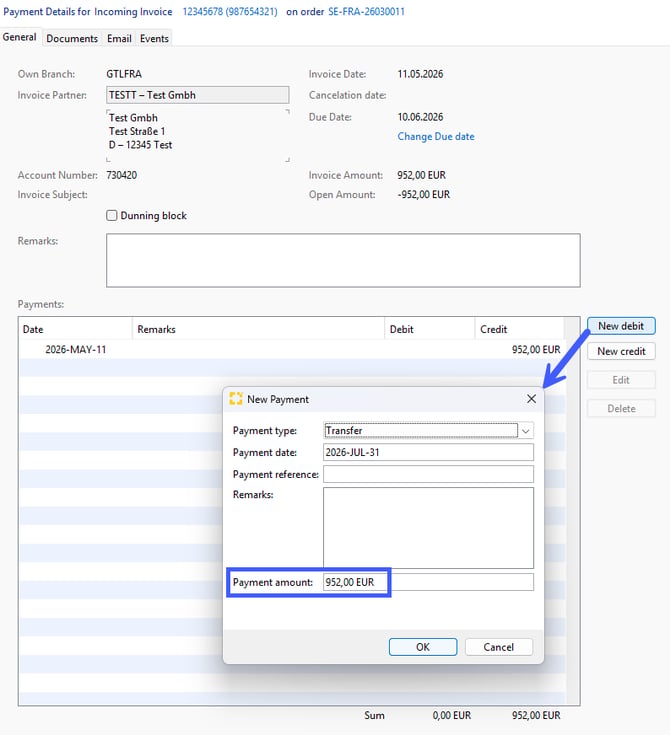This screenshot has height=735, width=670.
Task: Click the Test Straße 1 address line
Action: 137,131
